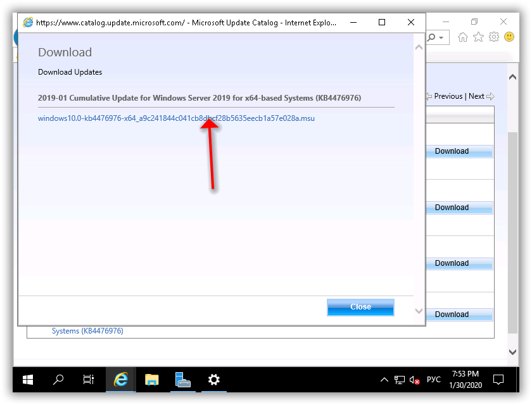
Task: Click the Download Updates subheading text
Action: (x=70, y=72)
